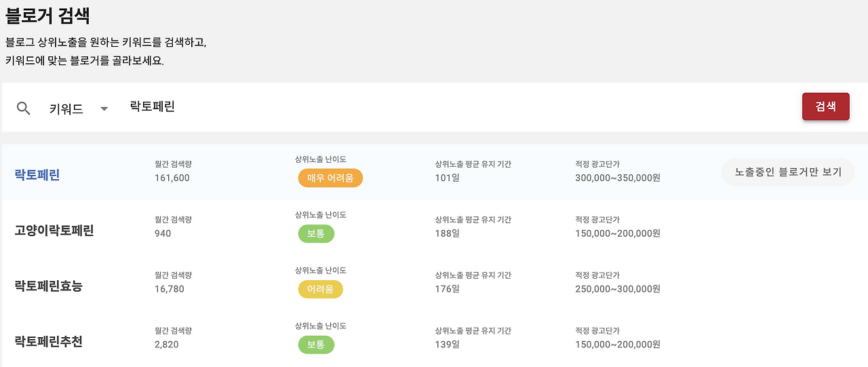Select the 고양이락토페린 keyword

pos(54,231)
